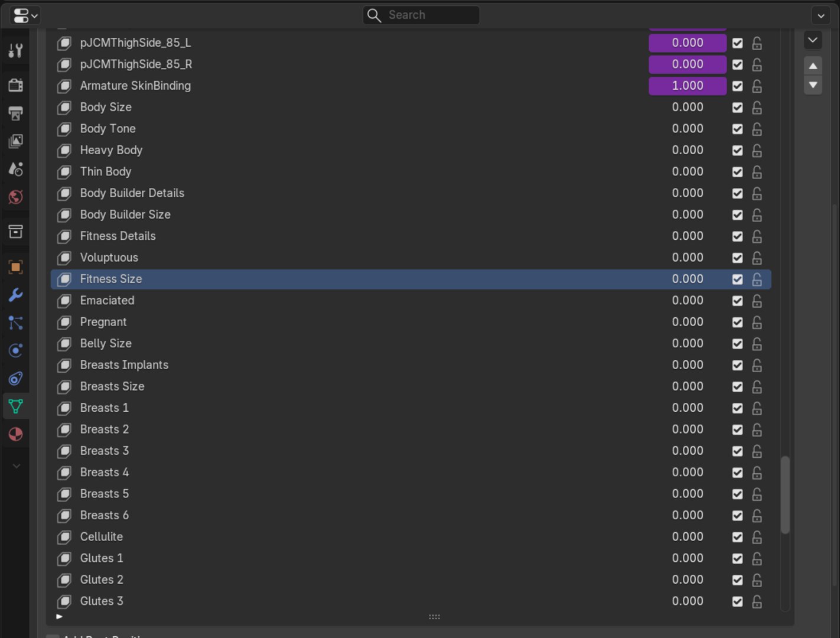Open the Collection properties tab
This screenshot has height=638, width=840.
pos(16,232)
